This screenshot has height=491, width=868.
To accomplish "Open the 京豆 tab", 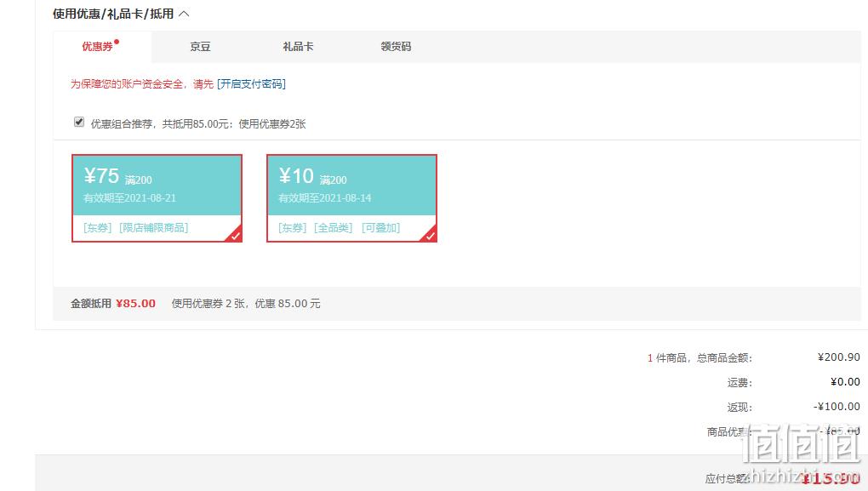I will (x=200, y=47).
